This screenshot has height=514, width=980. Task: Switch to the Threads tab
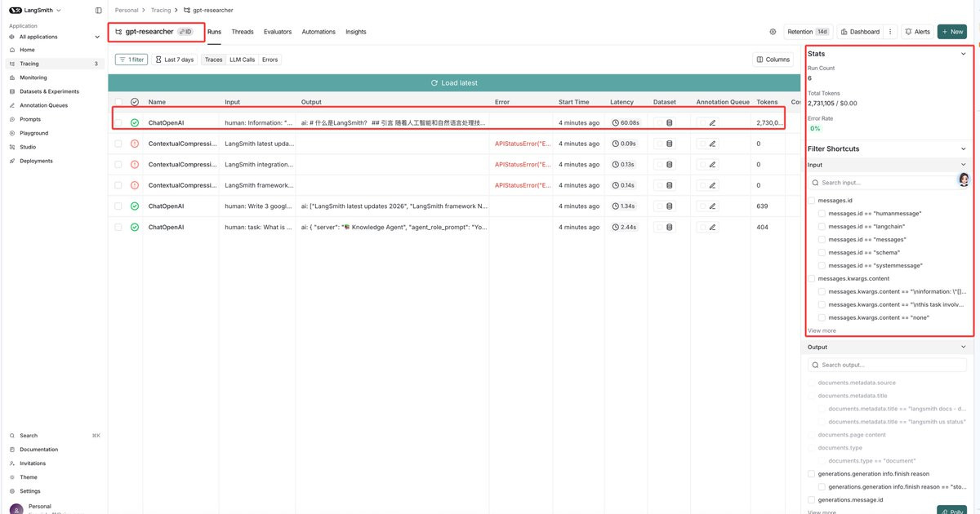243,32
